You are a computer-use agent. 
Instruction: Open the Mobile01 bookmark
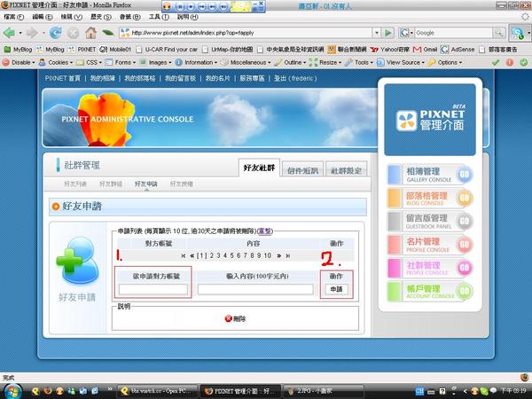[115, 50]
